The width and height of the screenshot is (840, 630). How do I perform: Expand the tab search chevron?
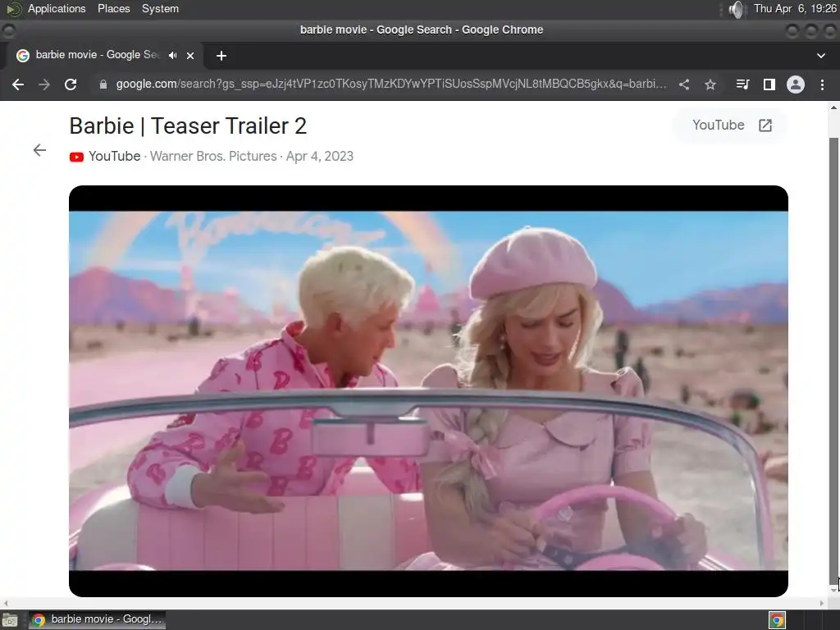(x=820, y=56)
